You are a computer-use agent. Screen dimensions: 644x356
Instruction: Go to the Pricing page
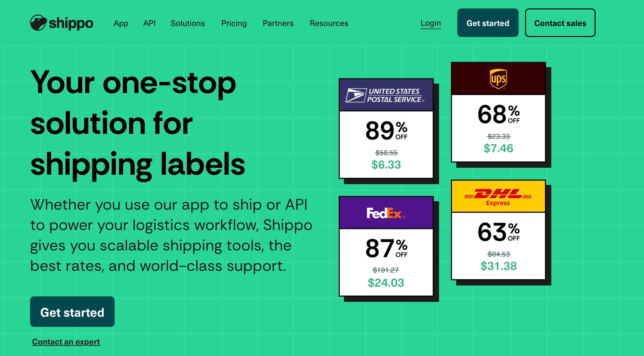[x=234, y=23]
